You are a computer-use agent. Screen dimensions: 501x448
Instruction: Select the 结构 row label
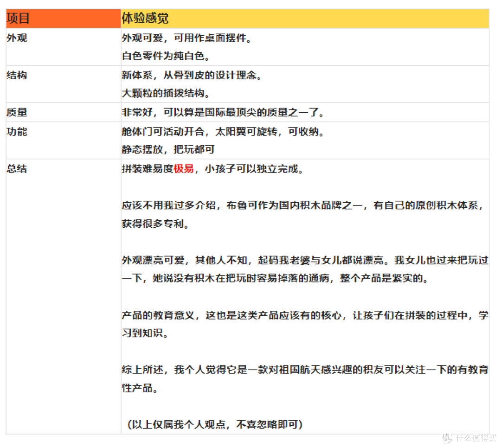click(x=17, y=76)
